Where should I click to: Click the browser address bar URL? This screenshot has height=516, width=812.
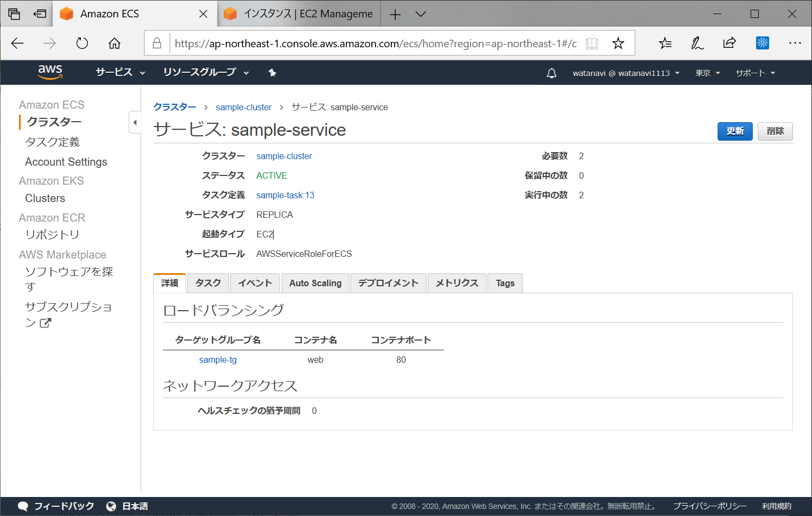tap(376, 43)
